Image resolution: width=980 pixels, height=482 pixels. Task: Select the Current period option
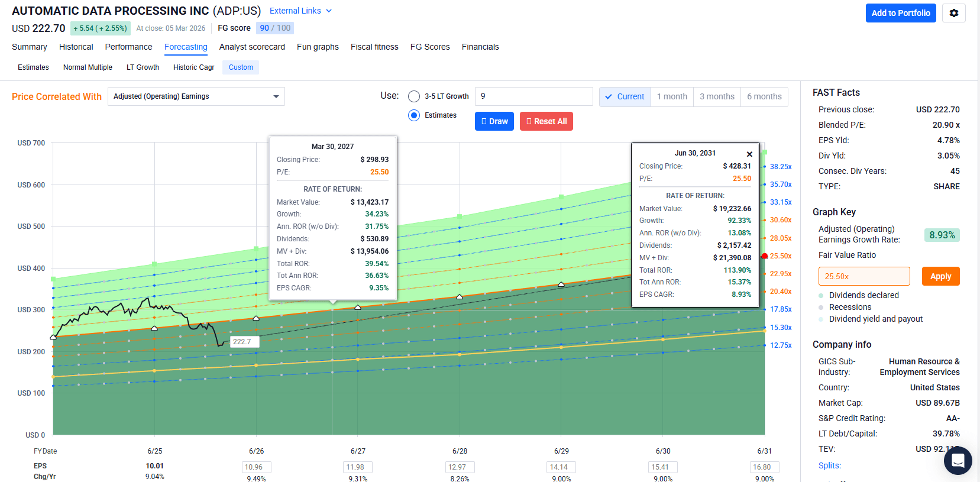point(625,96)
